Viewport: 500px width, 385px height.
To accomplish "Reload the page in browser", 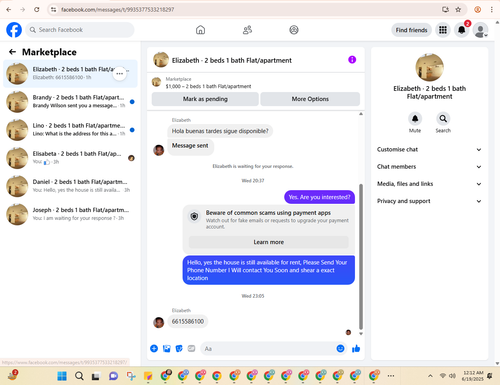I will pos(37,10).
